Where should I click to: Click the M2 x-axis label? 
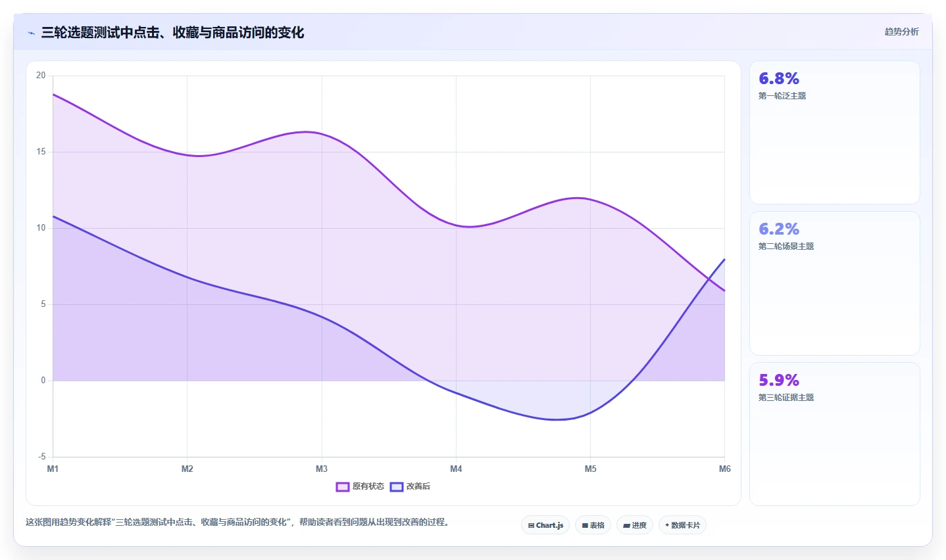point(187,469)
